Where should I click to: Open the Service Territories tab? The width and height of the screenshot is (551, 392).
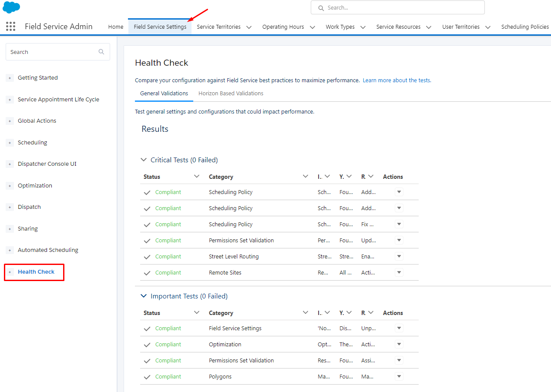point(218,27)
